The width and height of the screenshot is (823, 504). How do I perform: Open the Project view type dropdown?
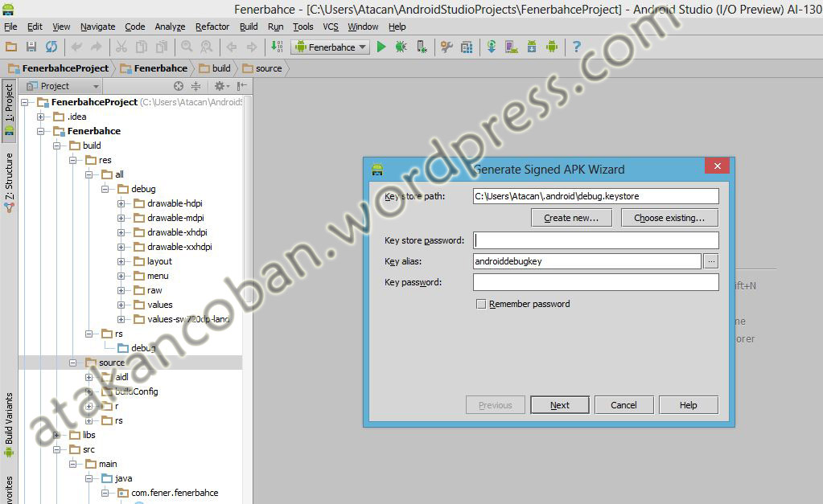pyautogui.click(x=63, y=86)
